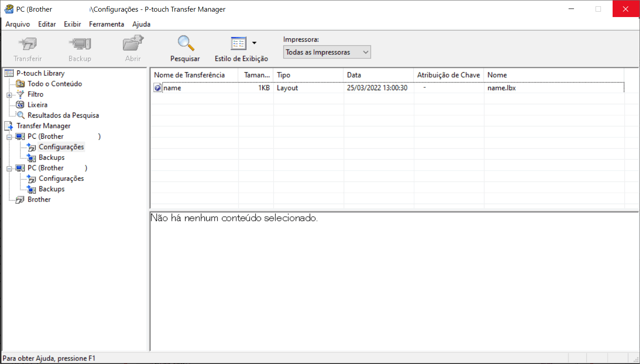This screenshot has width=640, height=364.
Task: Click the Backup toolbar icon
Action: (80, 44)
